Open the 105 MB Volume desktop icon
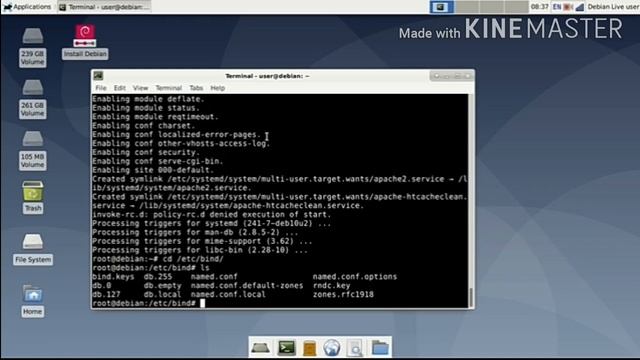This screenshot has height=360, width=640. (x=33, y=150)
